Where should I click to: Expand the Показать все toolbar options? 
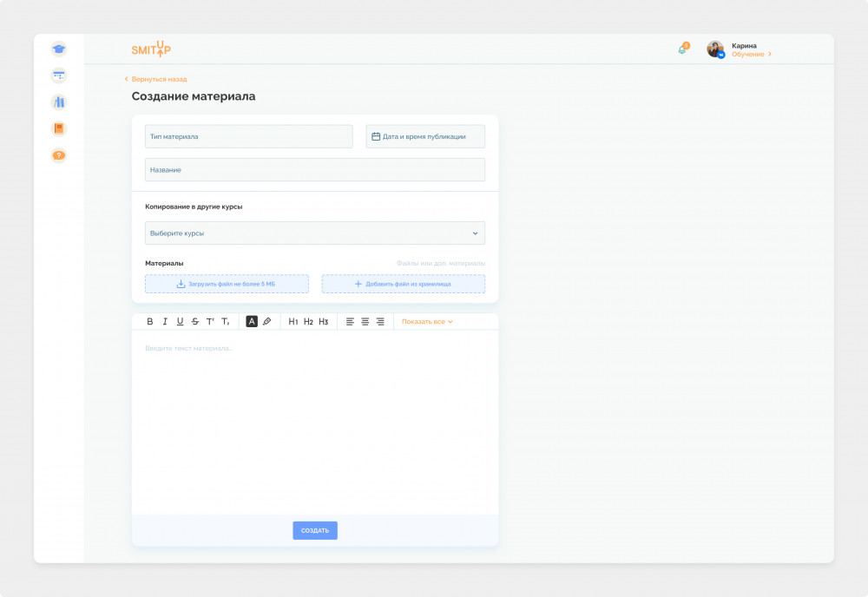coord(427,321)
